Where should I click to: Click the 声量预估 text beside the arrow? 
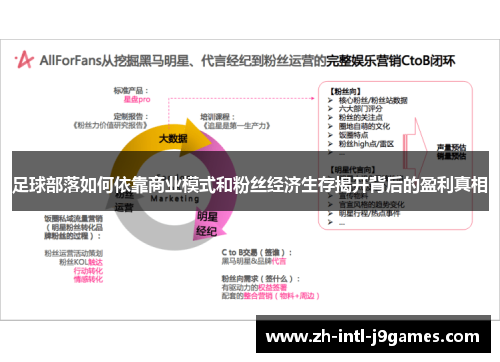(x=451, y=148)
